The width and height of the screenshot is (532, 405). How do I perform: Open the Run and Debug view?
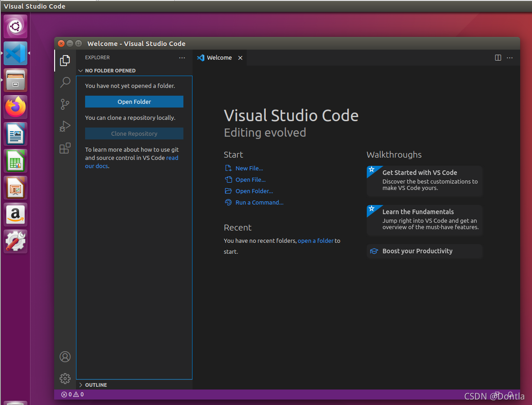(65, 126)
